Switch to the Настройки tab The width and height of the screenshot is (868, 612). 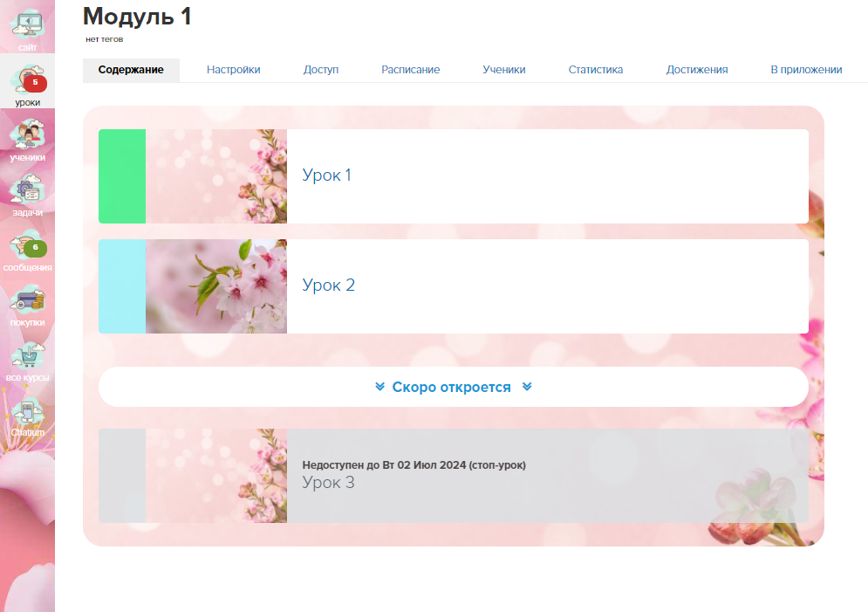[233, 70]
